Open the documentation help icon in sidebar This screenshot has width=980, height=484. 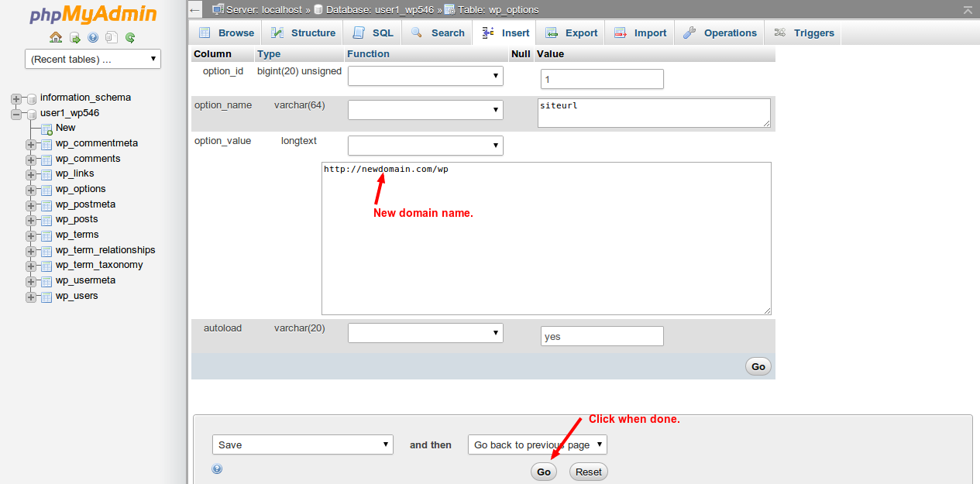(x=93, y=37)
